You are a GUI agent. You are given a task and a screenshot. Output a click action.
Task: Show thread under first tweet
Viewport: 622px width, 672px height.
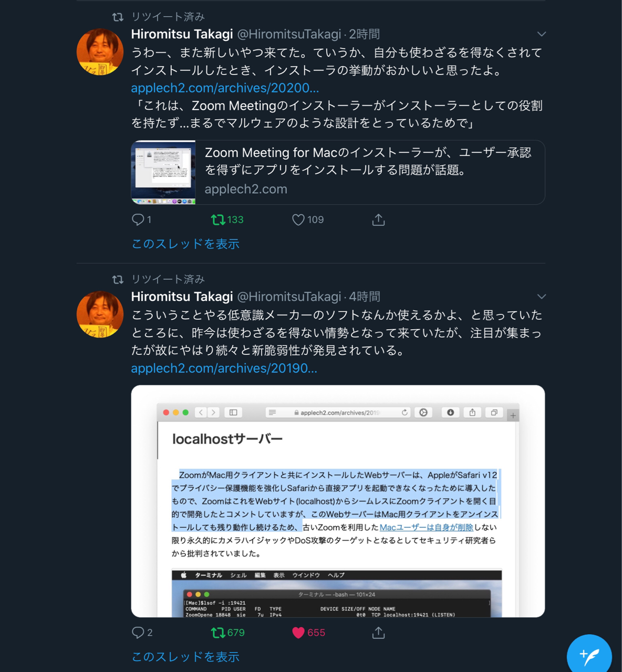[x=185, y=244]
